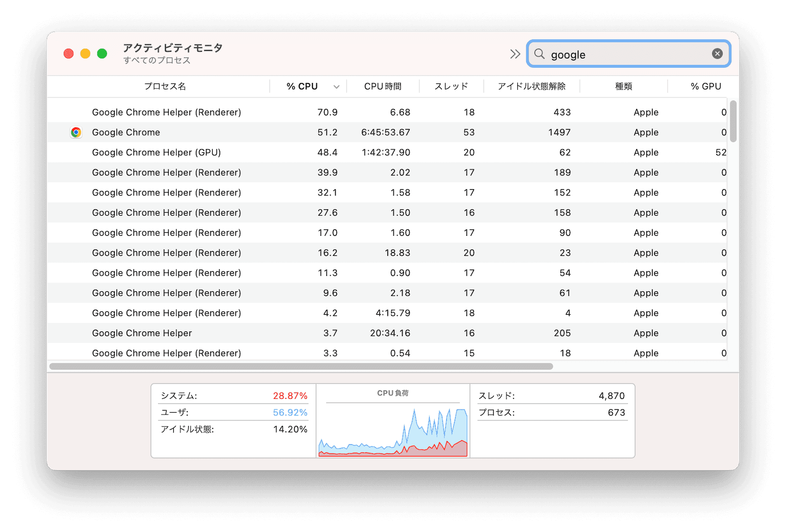Sort by プロセス名 column header
This screenshot has height=532, width=786.
(x=165, y=86)
